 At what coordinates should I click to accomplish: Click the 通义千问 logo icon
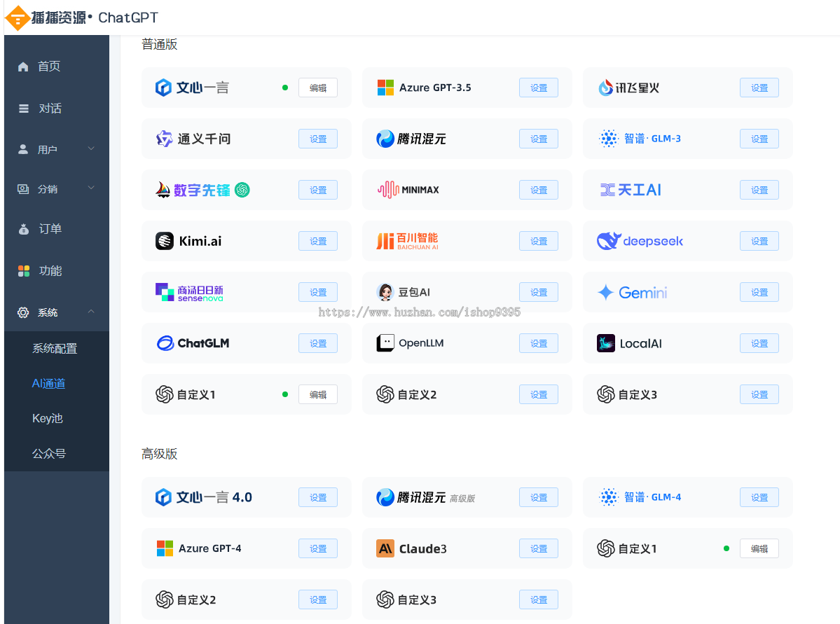click(164, 139)
